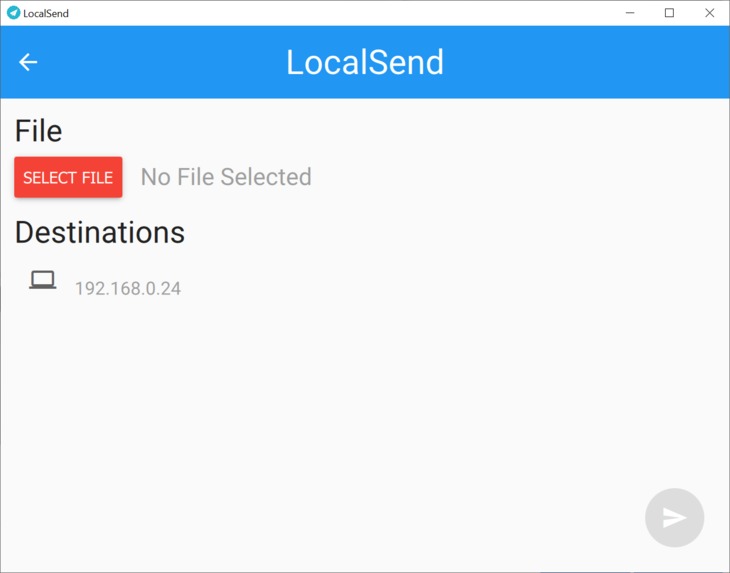This screenshot has height=573, width=730.
Task: Click the No File Selected label
Action: [226, 177]
